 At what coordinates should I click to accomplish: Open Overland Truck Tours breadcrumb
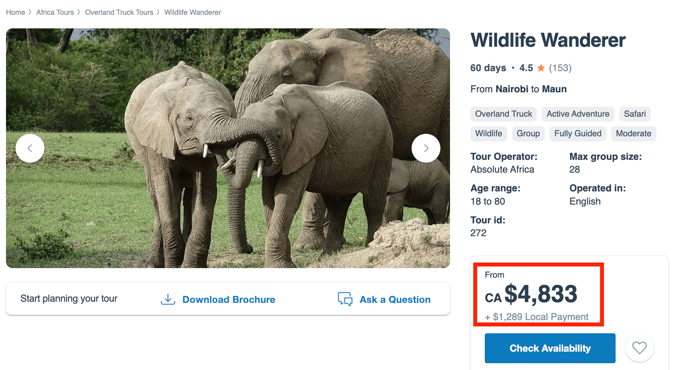pyautogui.click(x=119, y=12)
